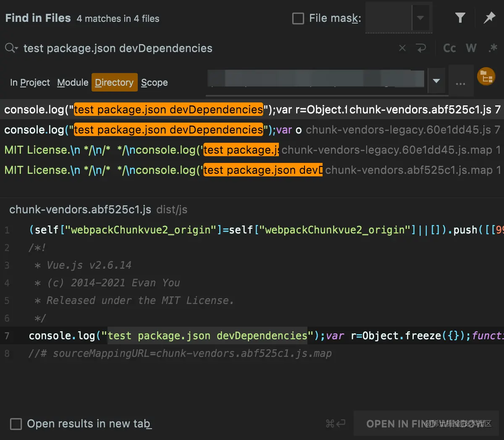Click the search magnifier history icon
Image resolution: width=504 pixels, height=440 pixels.
click(x=11, y=48)
